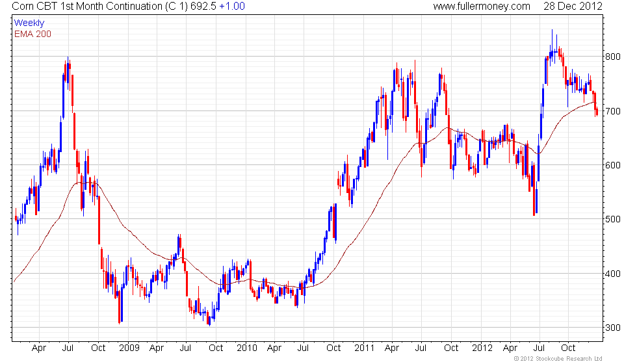Click the '500' price axis label
The image size is (637, 364).
(612, 220)
